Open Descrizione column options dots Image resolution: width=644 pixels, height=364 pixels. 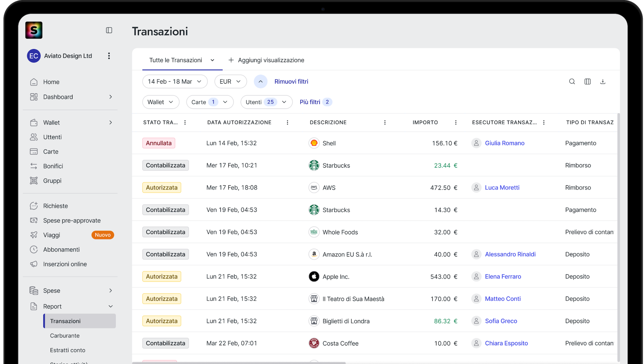point(385,123)
